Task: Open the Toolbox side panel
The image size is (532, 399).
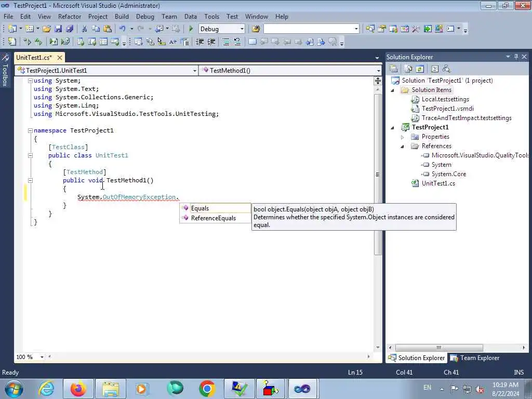Action: pyautogui.click(x=5, y=70)
